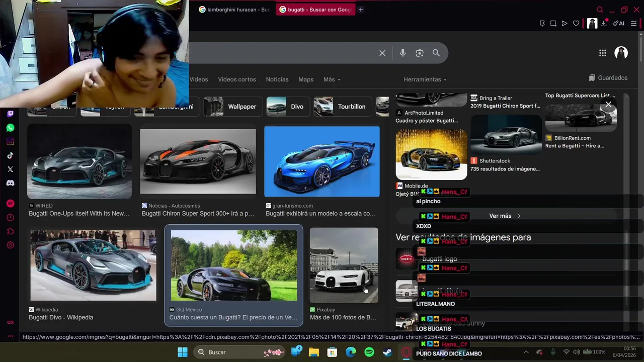
Task: Open the downloads icon in toolbar
Action: (x=604, y=23)
